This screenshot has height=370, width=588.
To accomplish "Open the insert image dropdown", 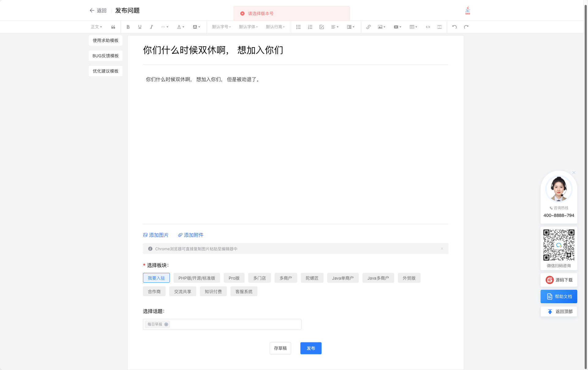I will tap(382, 27).
